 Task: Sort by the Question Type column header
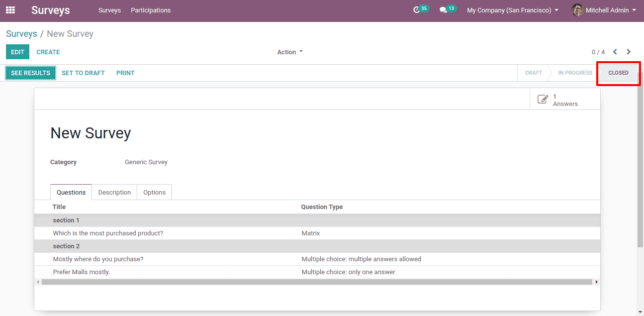pos(322,207)
